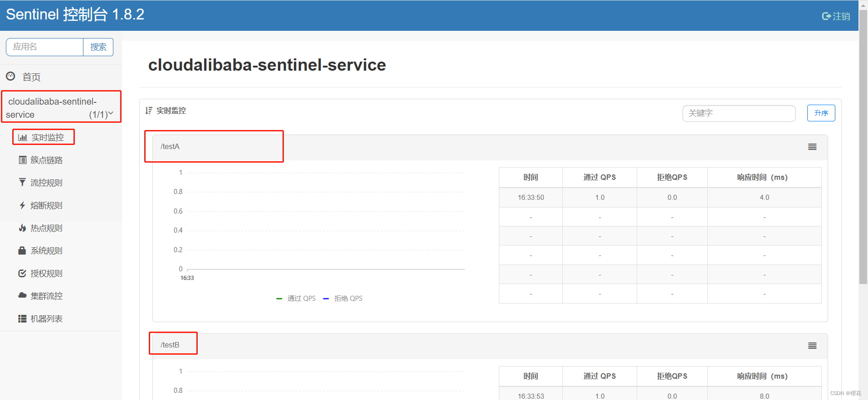The image size is (868, 400).
Task: Toggle 拒绝 QPS blue legend in /testA chart
Action: tap(343, 298)
